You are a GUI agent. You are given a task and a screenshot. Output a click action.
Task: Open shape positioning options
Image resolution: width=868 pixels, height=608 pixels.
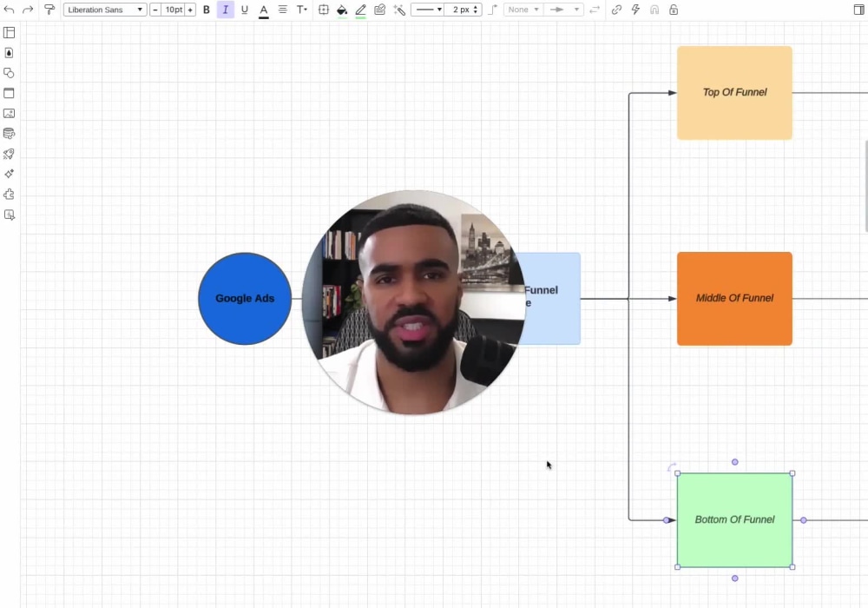(323, 10)
